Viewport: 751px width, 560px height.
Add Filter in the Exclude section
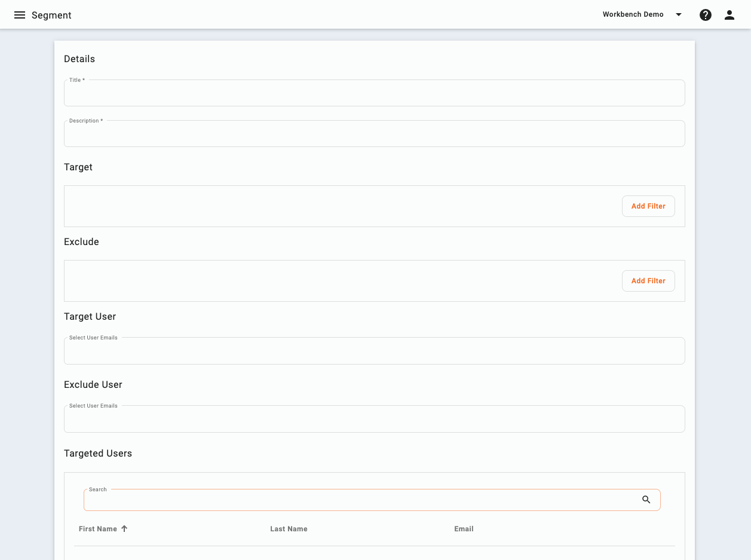tap(648, 280)
